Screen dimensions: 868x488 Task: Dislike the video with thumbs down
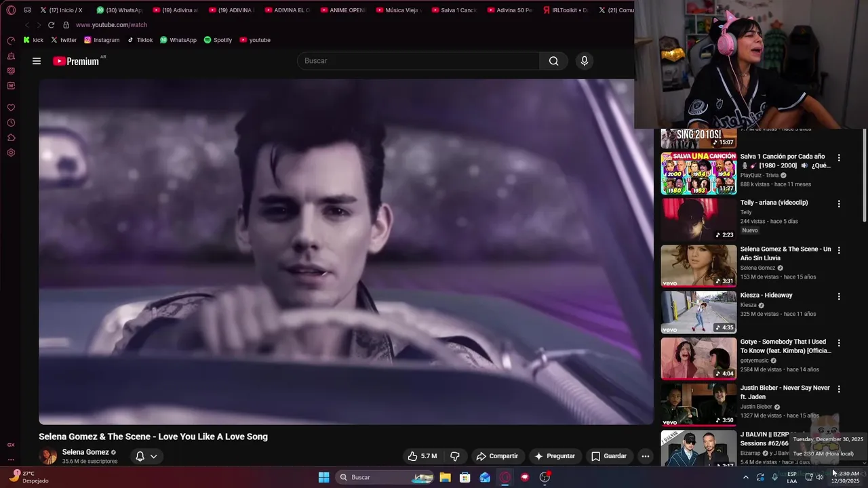(x=455, y=456)
